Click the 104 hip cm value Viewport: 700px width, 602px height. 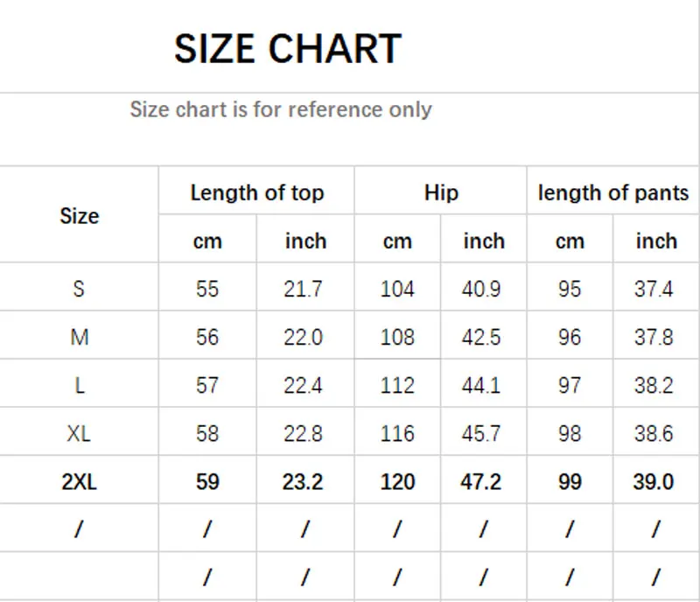point(397,289)
